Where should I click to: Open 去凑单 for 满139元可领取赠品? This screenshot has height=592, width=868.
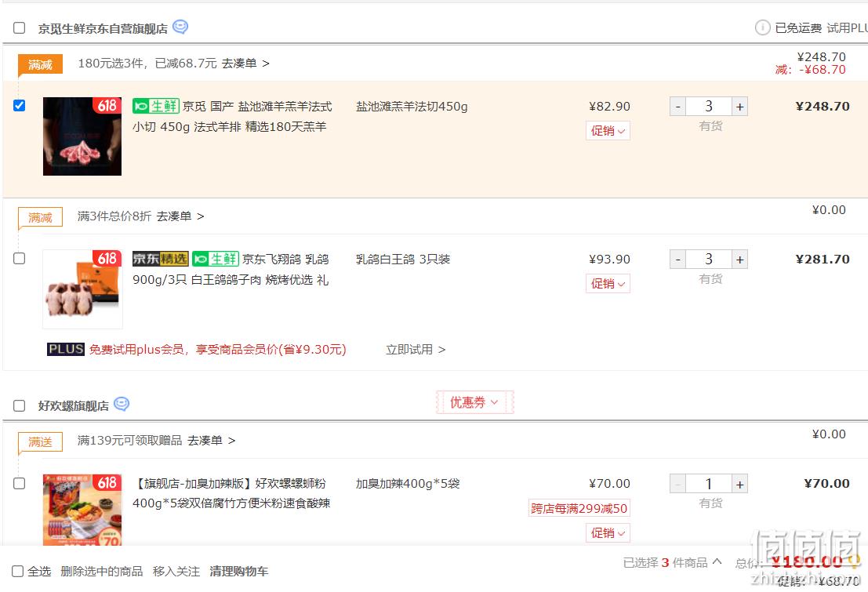click(x=212, y=441)
